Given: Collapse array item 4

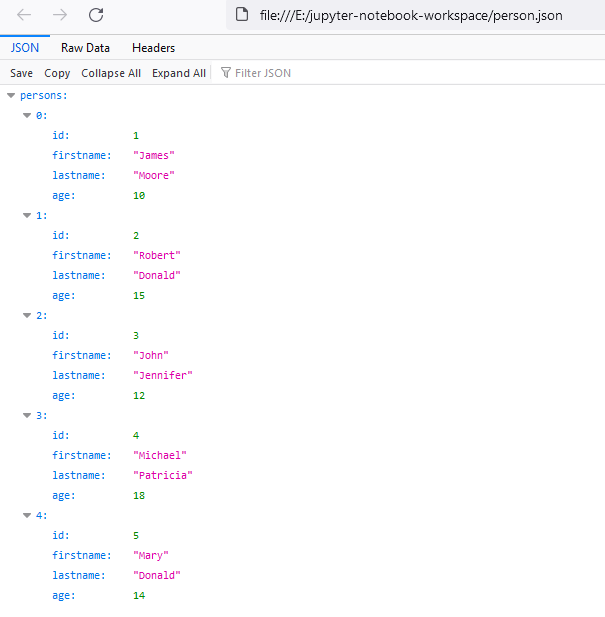Looking at the screenshot, I should tap(27, 515).
